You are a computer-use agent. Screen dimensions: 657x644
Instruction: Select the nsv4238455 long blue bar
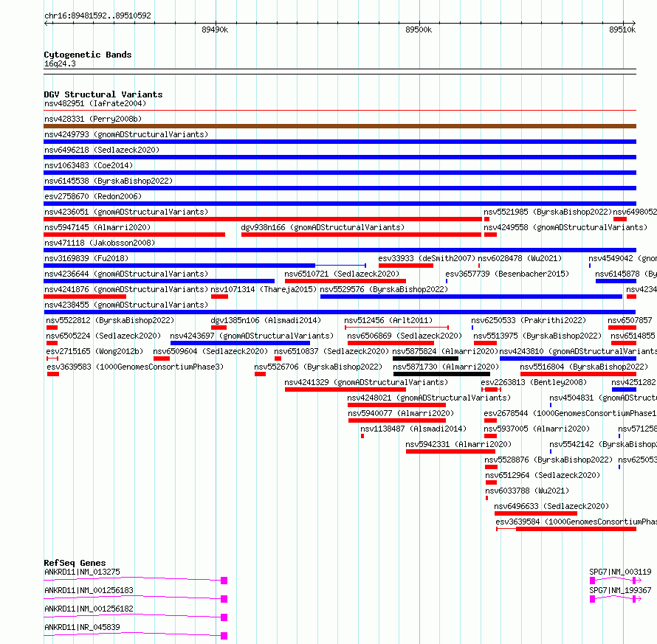click(x=340, y=312)
